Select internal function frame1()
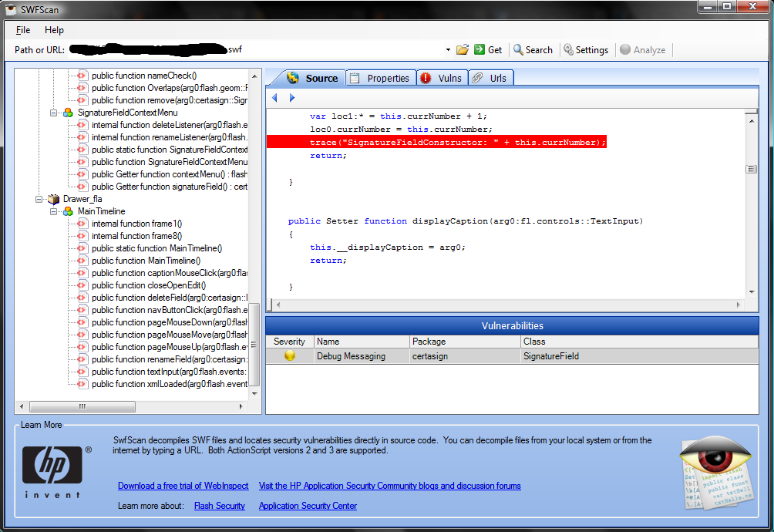 tap(136, 224)
